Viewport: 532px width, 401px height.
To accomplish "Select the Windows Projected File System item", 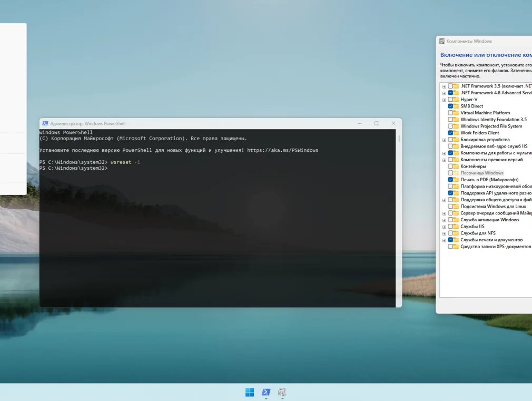I will 491,126.
